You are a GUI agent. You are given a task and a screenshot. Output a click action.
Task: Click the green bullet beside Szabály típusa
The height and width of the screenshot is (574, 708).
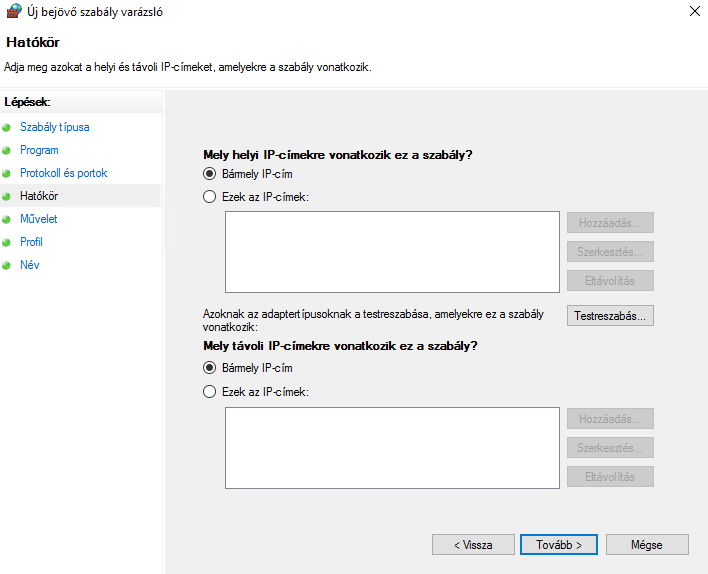coord(7,128)
